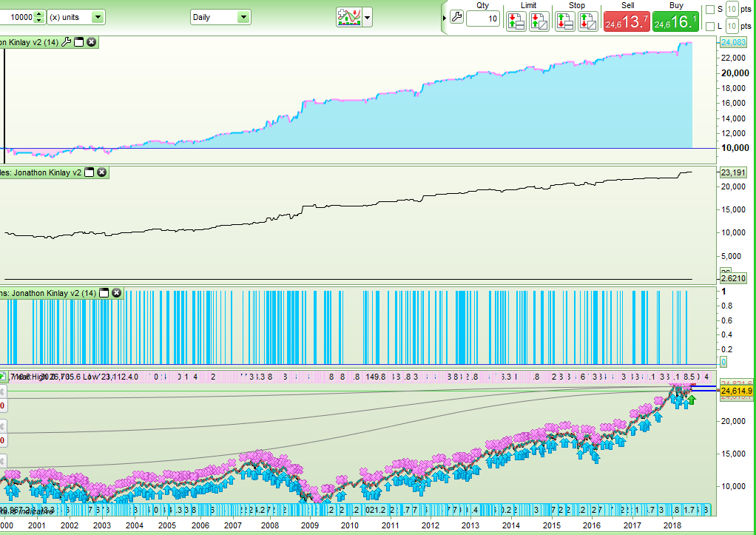756x535 pixels.
Task: Click top collapse chevron on chart's left edge
Action: [x=3, y=391]
